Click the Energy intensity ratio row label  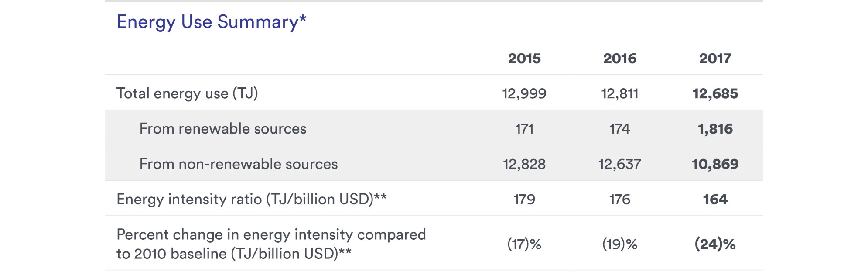coord(252,199)
